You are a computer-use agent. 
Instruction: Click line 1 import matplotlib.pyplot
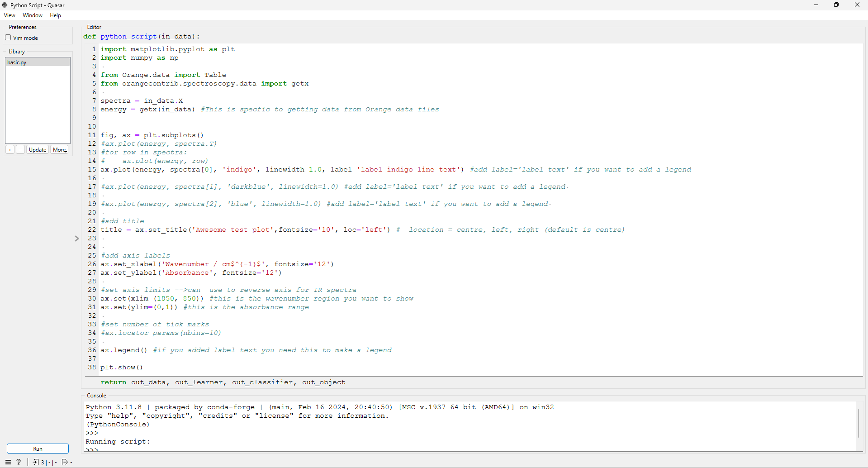coord(167,49)
